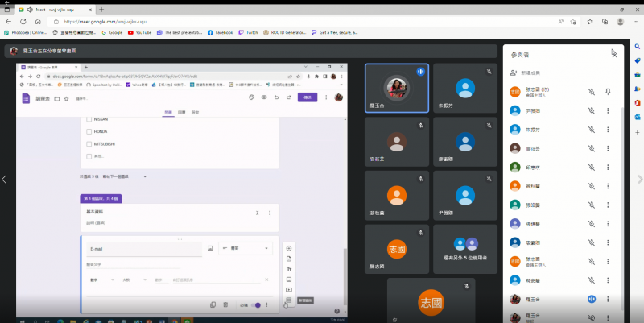Open the customize theme palette icon
This screenshot has height=323, width=644.
pos(252,97)
